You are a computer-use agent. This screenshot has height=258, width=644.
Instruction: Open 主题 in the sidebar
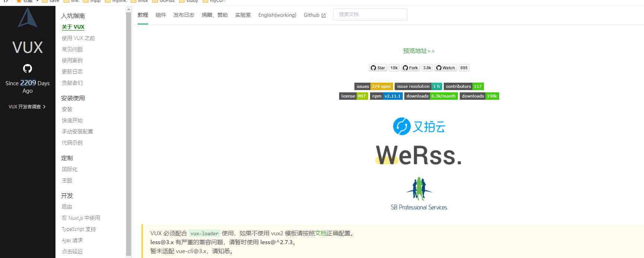(x=67, y=181)
